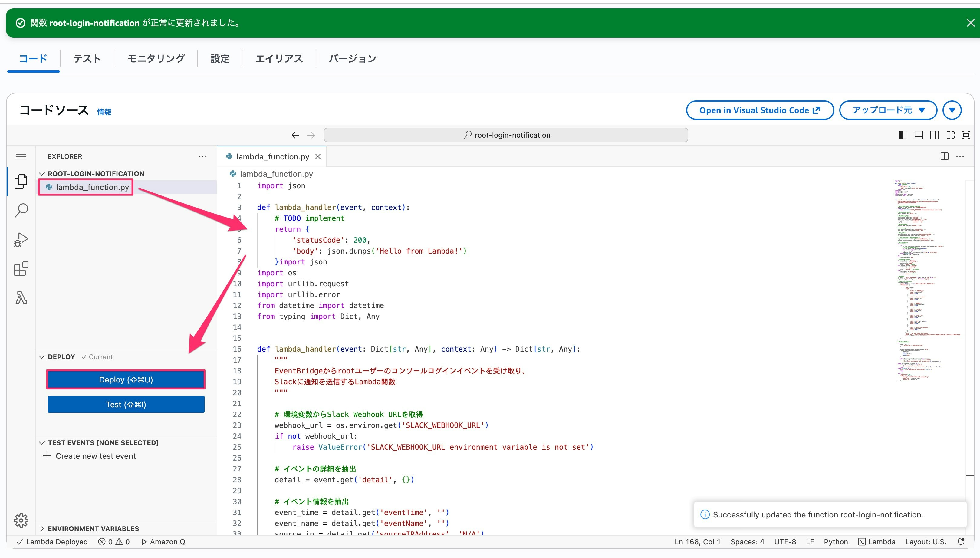Open the Run and Debug view
Screen dimensions: 980x558
click(x=21, y=240)
